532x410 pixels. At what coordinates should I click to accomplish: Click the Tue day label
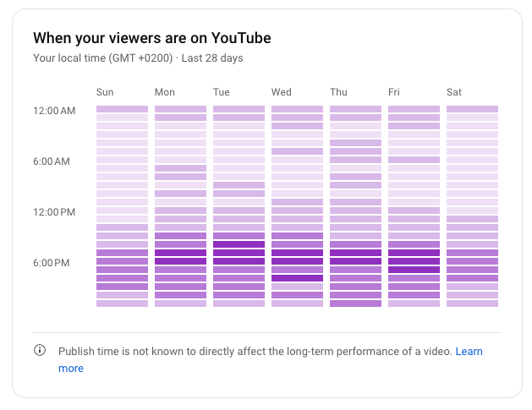tap(222, 92)
